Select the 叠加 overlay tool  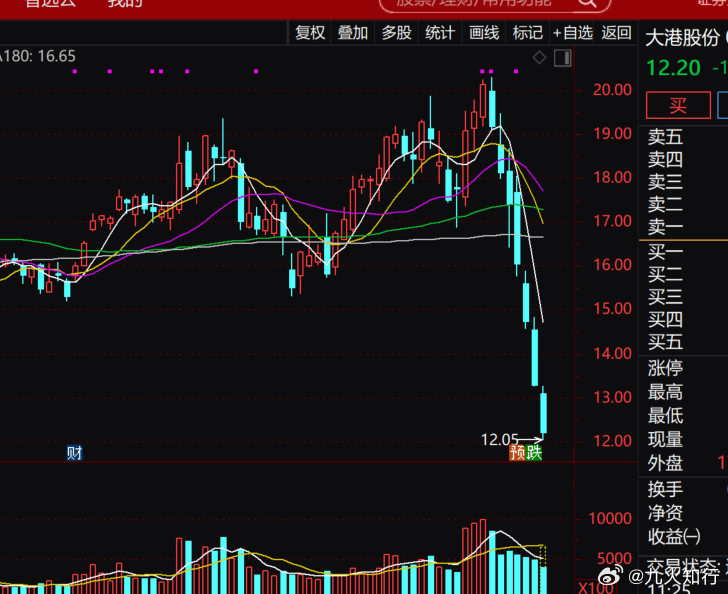[352, 33]
